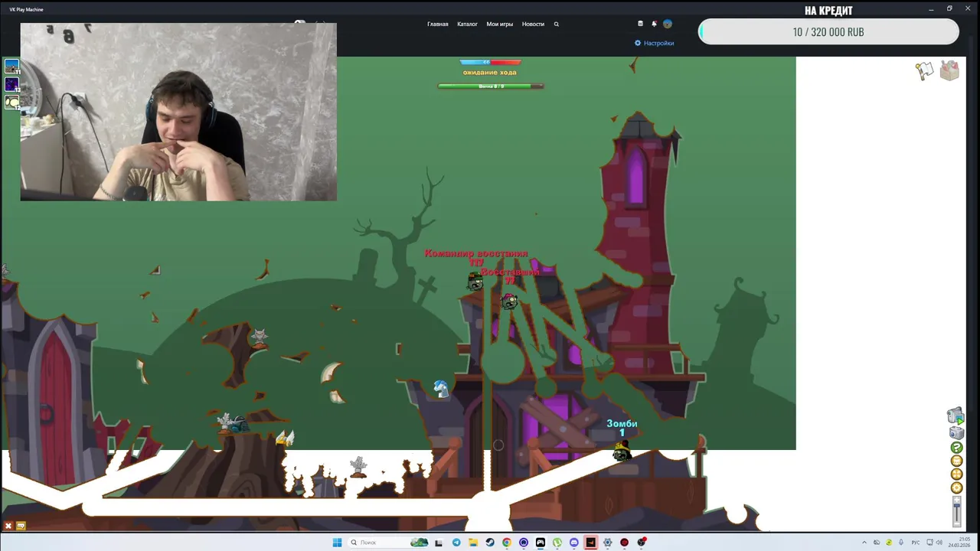Open the clock showing 21:05

coord(959,543)
